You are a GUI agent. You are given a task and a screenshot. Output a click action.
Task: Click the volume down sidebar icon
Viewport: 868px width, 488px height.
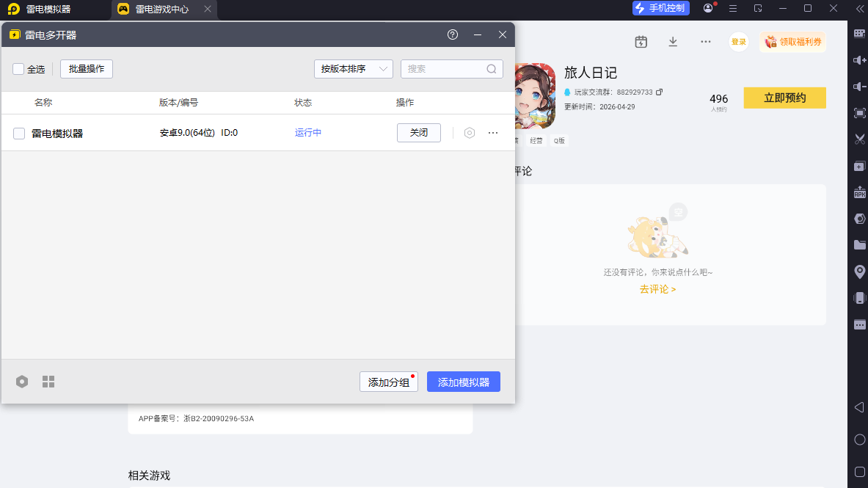tap(859, 87)
